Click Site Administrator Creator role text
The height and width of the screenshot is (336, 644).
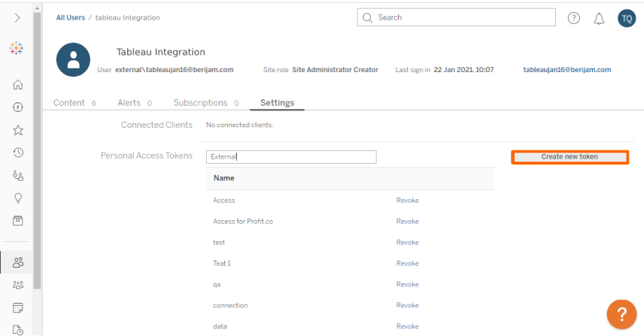tap(335, 70)
